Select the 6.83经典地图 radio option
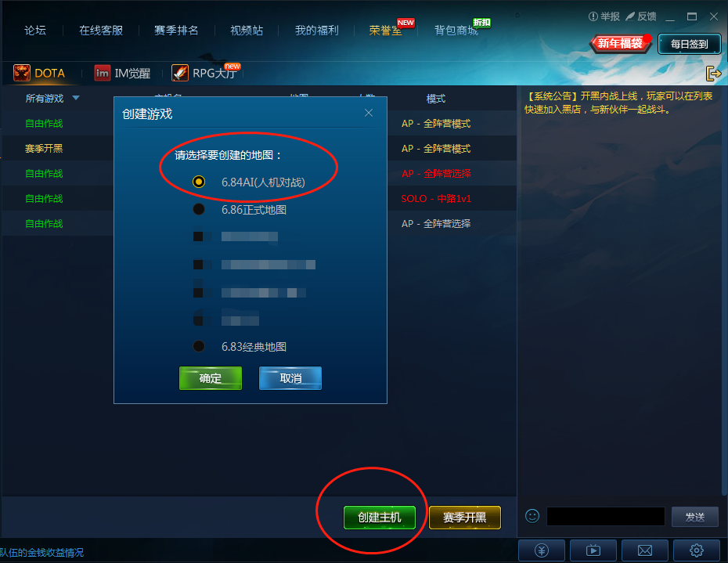The width and height of the screenshot is (728, 563). click(199, 346)
